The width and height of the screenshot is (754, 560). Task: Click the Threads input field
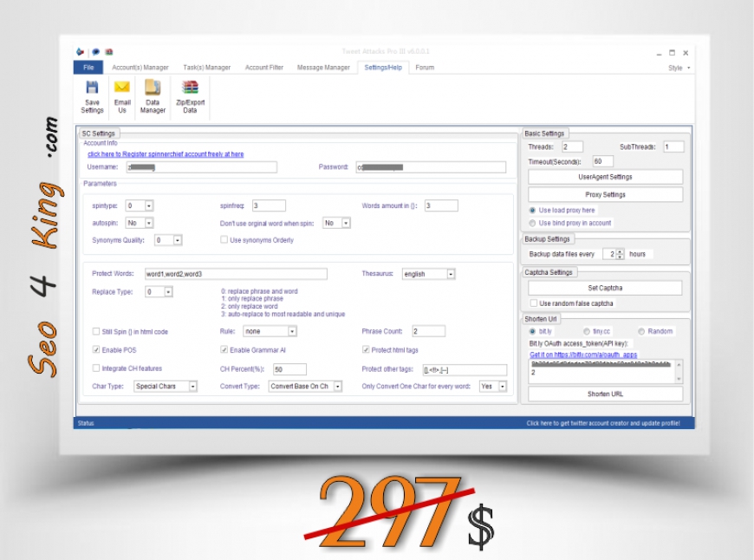click(572, 147)
